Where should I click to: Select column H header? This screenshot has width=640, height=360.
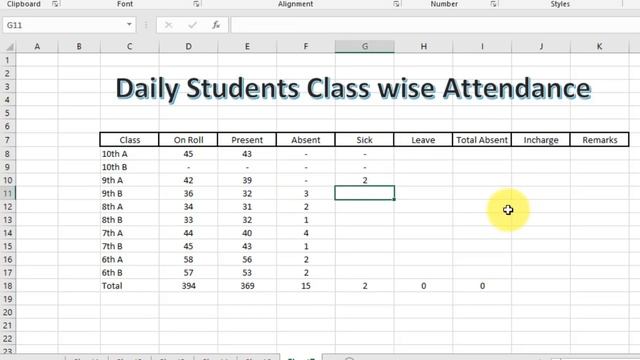[423, 47]
